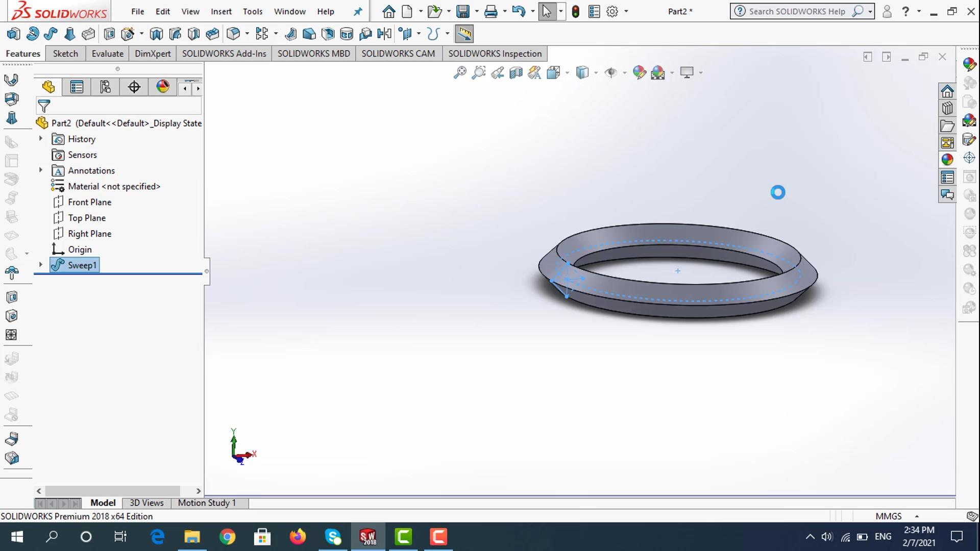Open the Insert menu
Image resolution: width=980 pixels, height=551 pixels.
(221, 11)
